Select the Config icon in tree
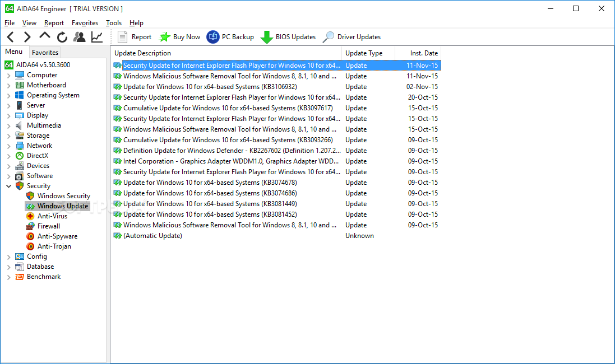 [19, 256]
